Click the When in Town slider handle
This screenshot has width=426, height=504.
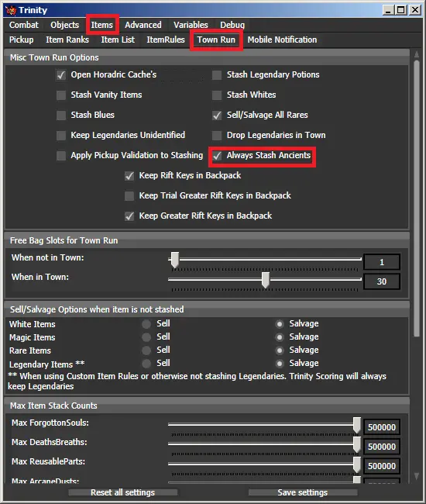265,280
